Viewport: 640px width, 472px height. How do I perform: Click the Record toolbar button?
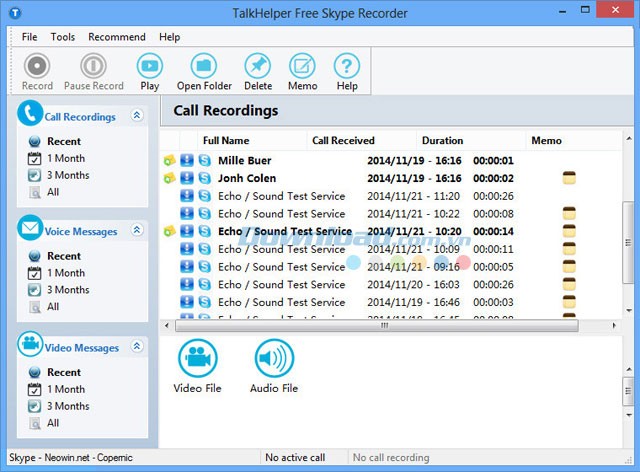pyautogui.click(x=37, y=72)
